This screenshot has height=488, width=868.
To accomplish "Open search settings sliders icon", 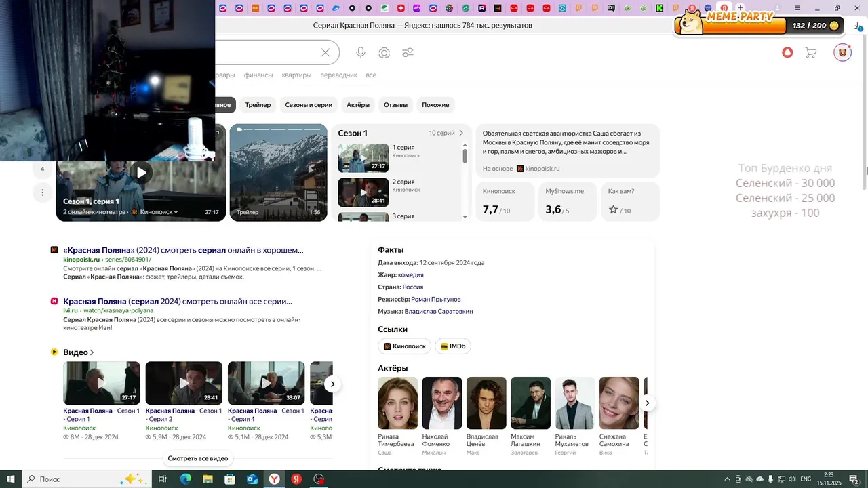I will click(x=408, y=53).
